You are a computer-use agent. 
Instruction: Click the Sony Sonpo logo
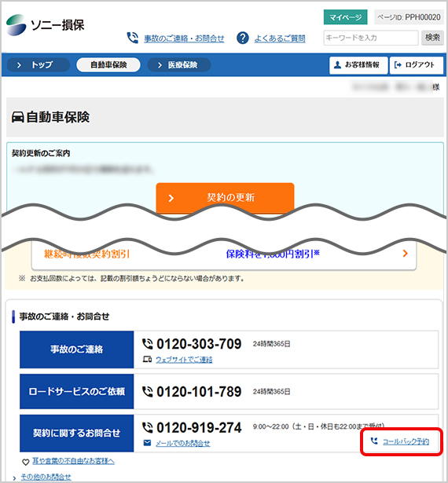45,25
